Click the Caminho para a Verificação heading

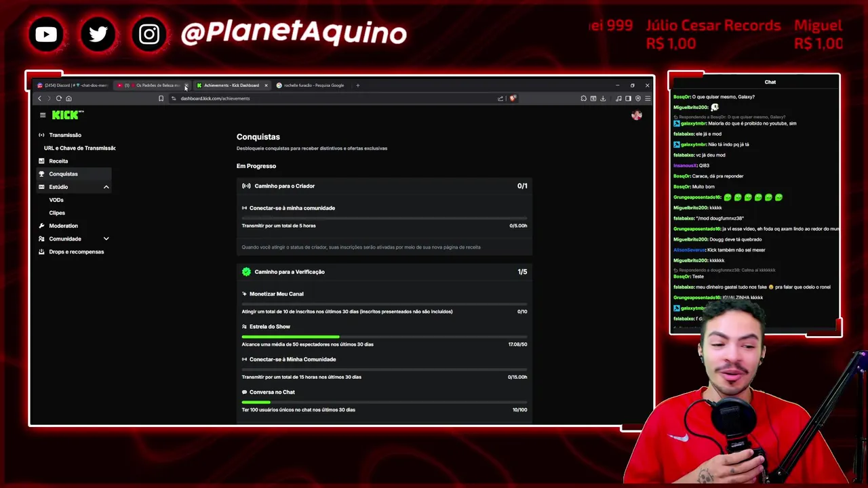[290, 272]
